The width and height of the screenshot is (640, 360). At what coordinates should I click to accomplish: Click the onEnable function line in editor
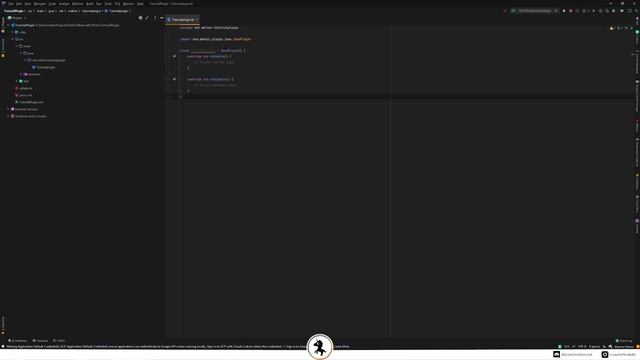tap(209, 56)
